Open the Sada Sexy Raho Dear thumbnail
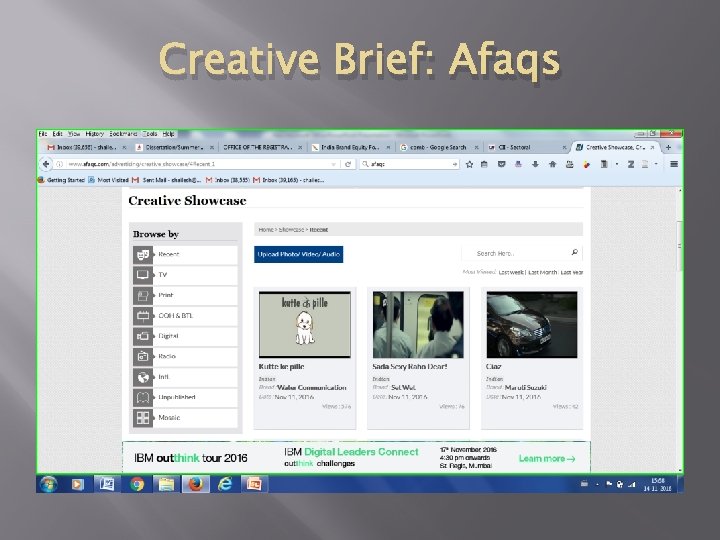 coord(418,325)
